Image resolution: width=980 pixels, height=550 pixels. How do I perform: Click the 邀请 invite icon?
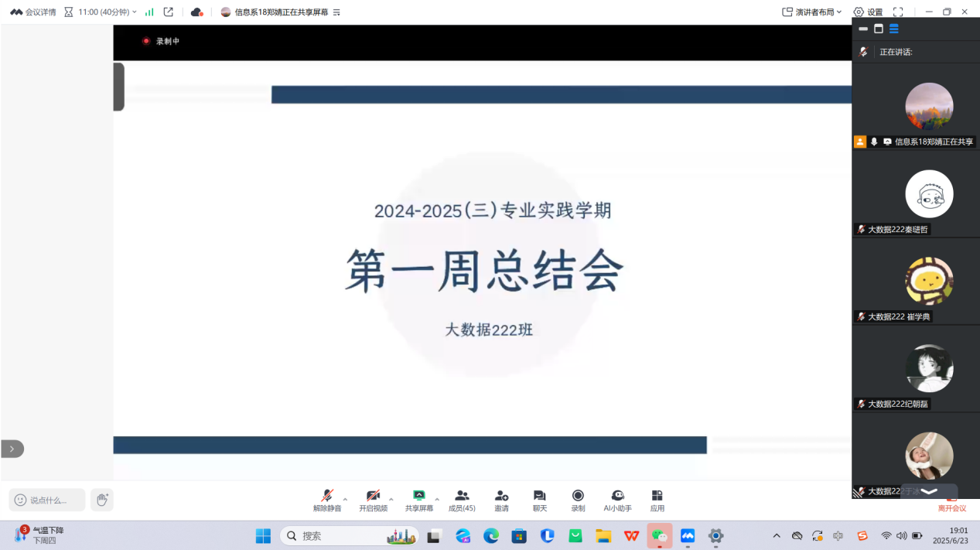(x=501, y=500)
